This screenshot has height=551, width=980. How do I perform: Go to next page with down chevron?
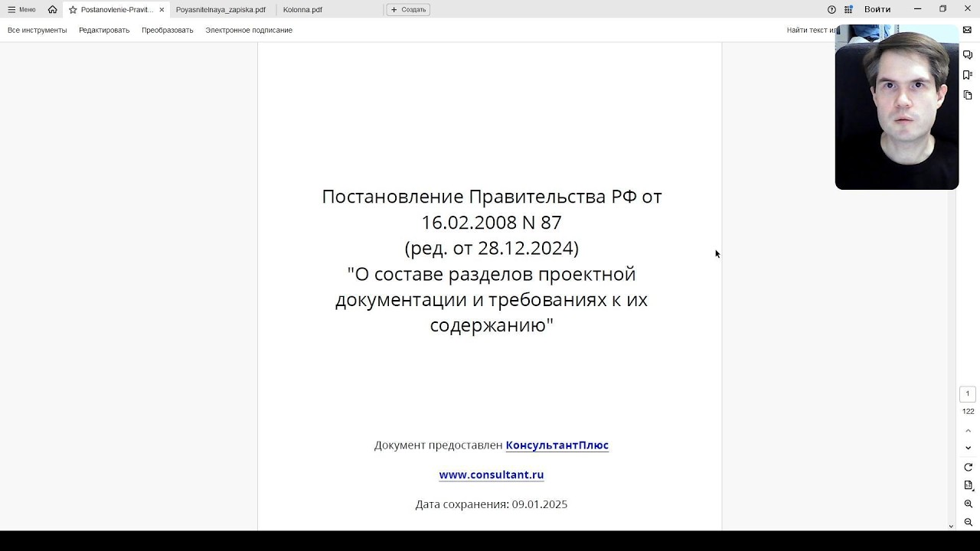pos(968,448)
